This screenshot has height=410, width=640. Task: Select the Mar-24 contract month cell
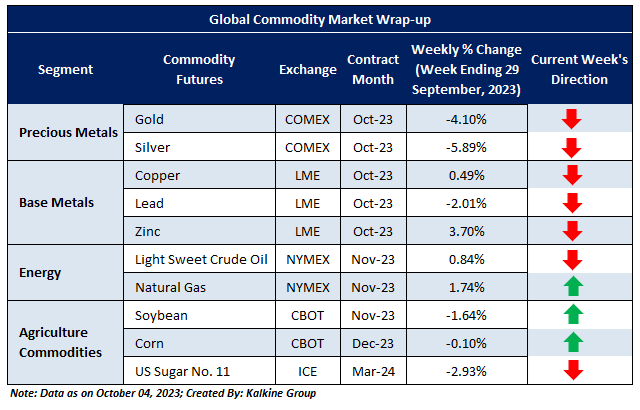pos(373,371)
